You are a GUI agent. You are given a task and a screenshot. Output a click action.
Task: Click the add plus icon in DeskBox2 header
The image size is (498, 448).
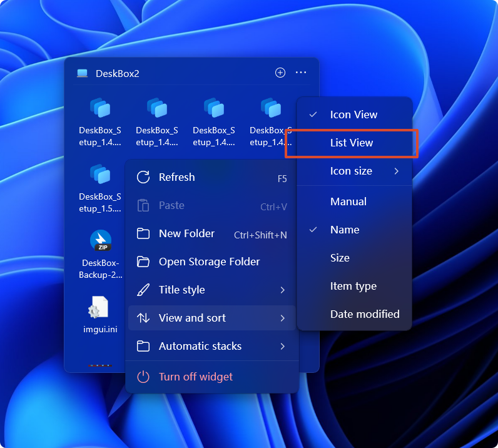[x=280, y=73]
